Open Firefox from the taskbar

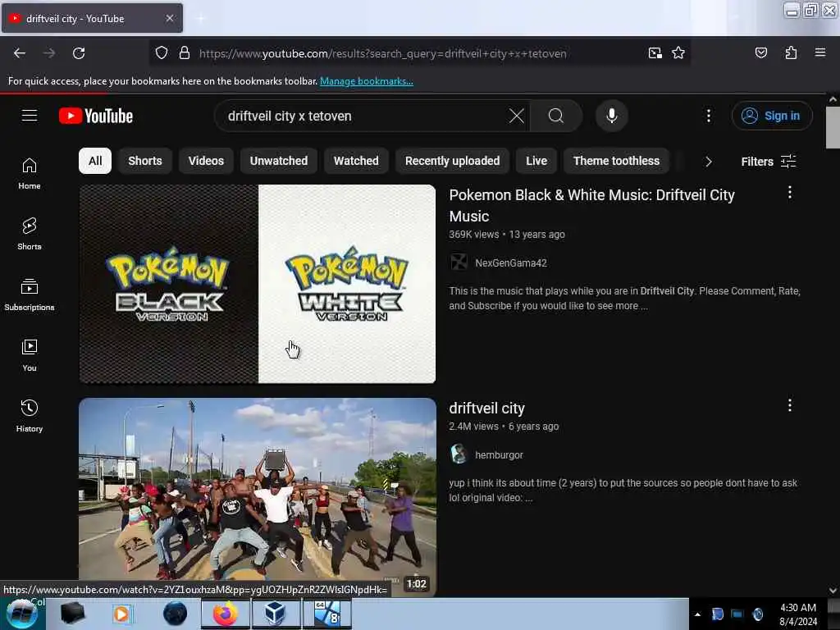(225, 614)
